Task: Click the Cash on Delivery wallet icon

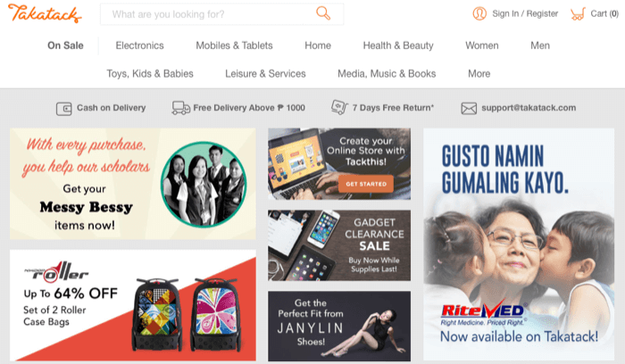Action: coord(63,109)
